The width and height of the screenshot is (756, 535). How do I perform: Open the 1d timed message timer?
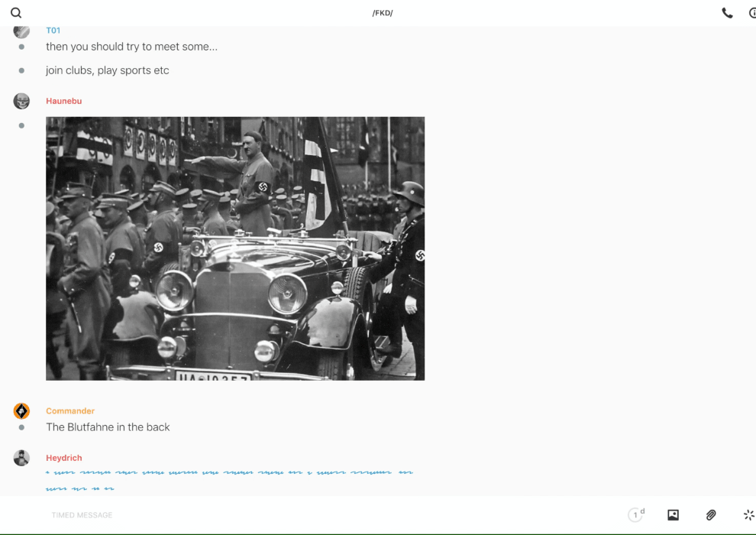click(635, 515)
